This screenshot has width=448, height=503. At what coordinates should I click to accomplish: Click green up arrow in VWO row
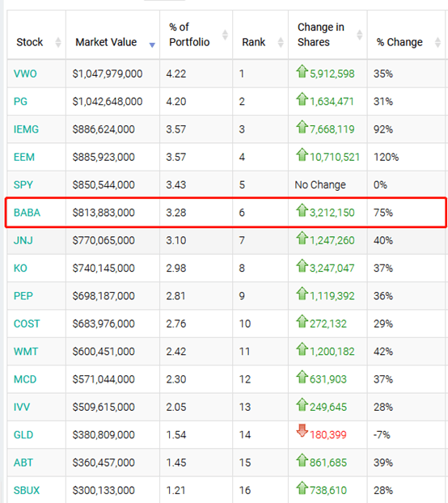pyautogui.click(x=302, y=71)
